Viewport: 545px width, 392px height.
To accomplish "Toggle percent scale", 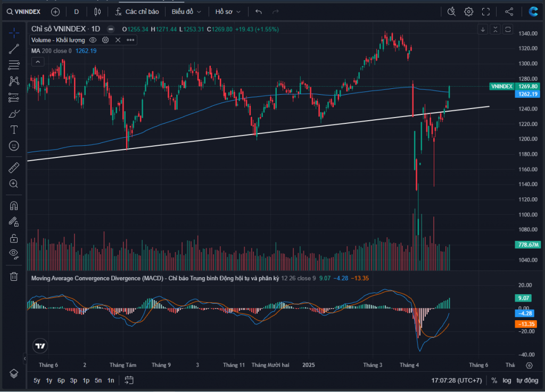I will pos(494,380).
